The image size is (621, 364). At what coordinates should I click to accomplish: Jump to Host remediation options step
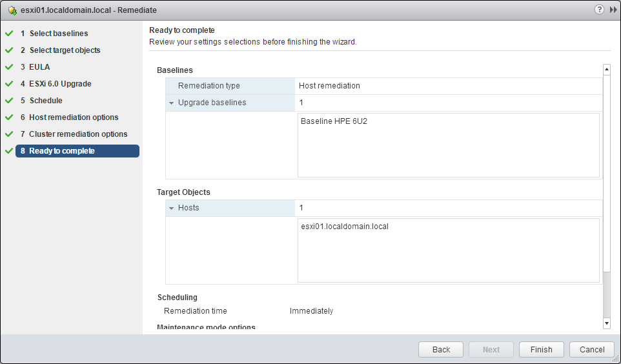coord(74,117)
